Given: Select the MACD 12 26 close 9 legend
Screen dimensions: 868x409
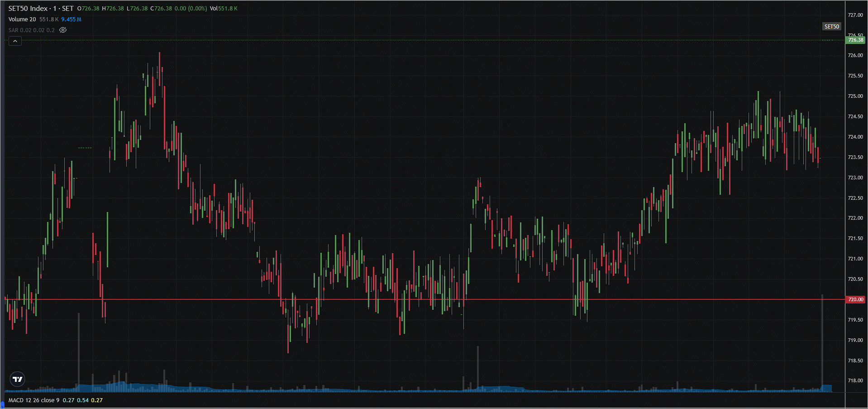Looking at the screenshot, I should point(34,400).
